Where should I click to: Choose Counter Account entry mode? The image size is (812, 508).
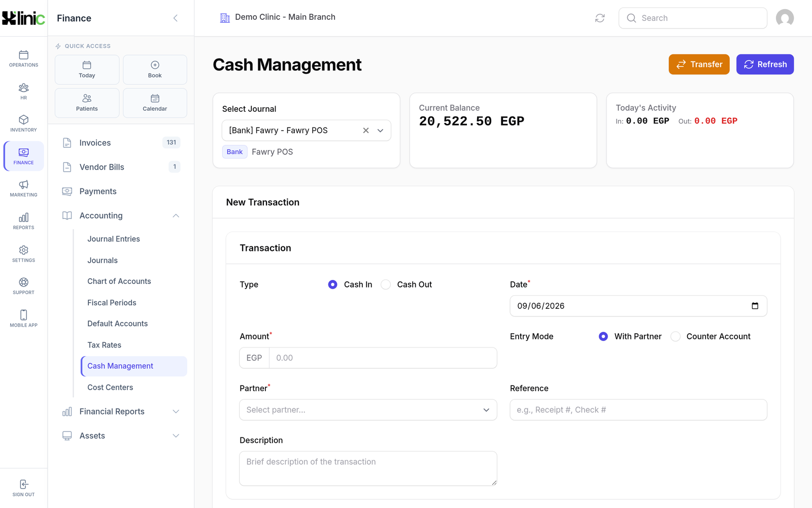[x=675, y=336]
